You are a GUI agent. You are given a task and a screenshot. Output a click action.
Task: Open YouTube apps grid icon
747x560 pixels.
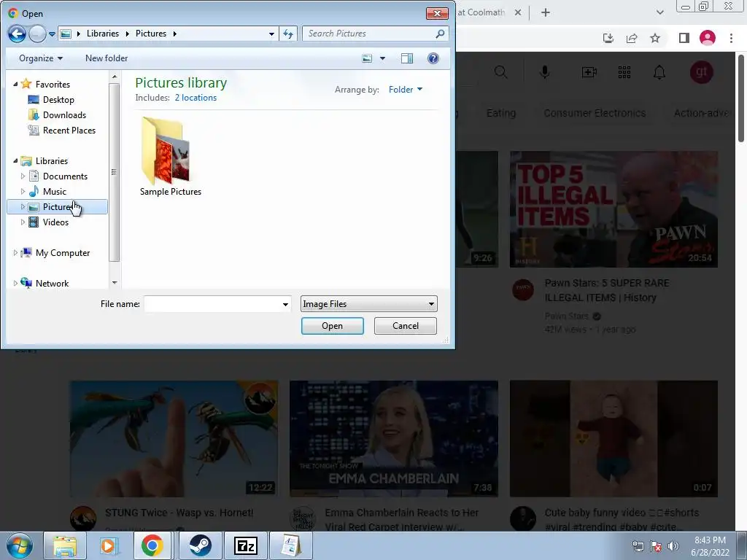(x=624, y=72)
